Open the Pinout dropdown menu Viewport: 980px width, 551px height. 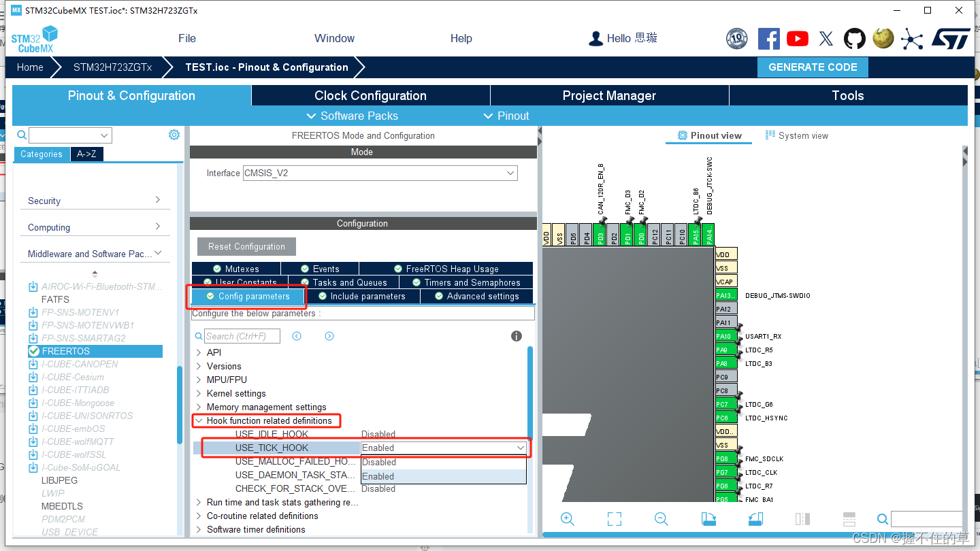(506, 116)
